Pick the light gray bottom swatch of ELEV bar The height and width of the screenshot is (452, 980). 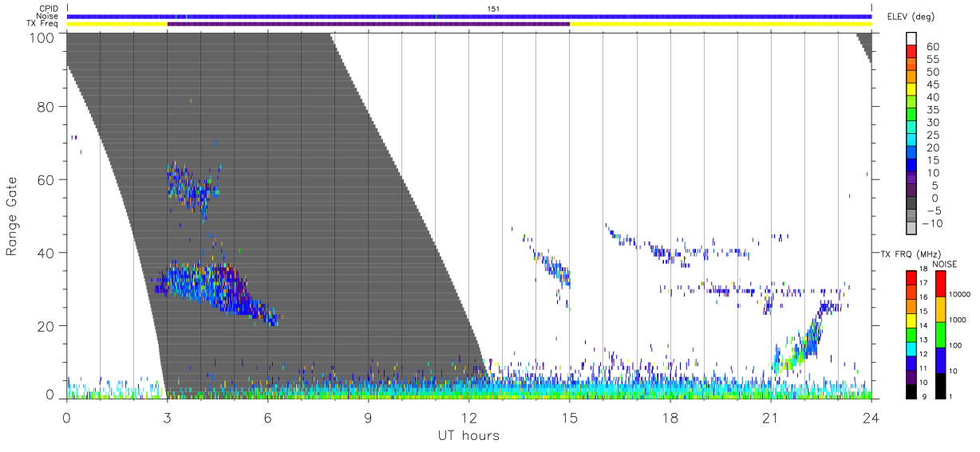click(x=911, y=229)
